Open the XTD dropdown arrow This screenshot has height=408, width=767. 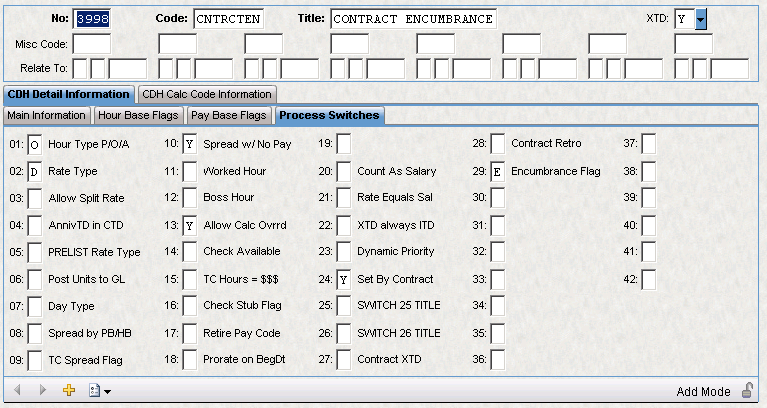coord(701,19)
